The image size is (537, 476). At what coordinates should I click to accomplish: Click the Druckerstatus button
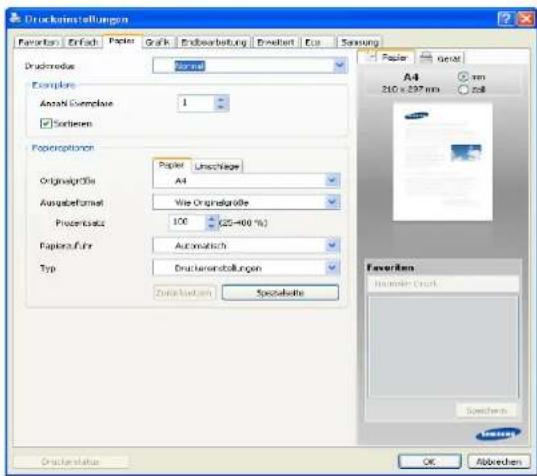pos(71,462)
